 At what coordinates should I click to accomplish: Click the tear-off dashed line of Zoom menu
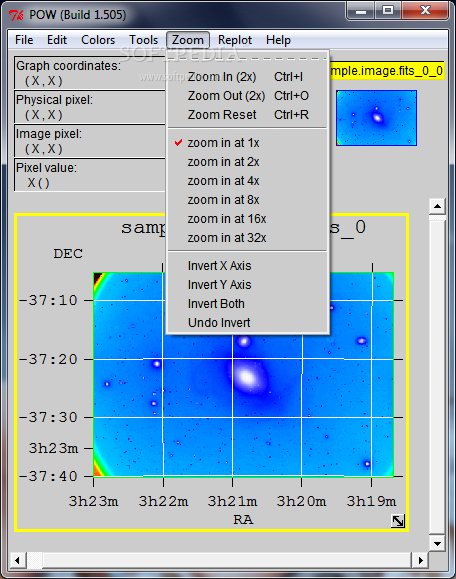[x=247, y=58]
